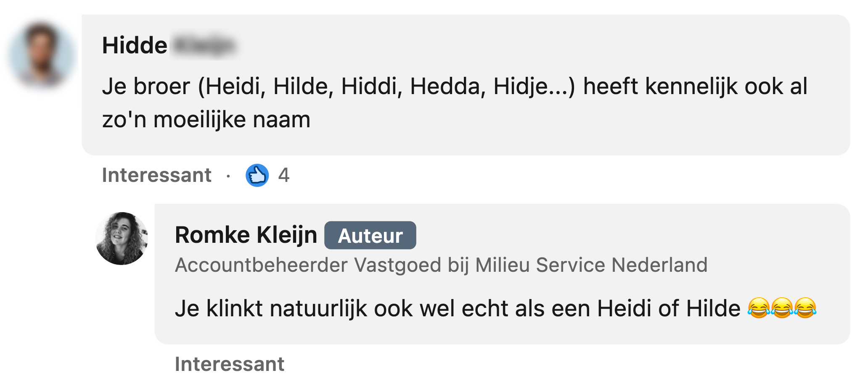Click "heeft kennelijk ook al" in Hidde's comment
The image size is (868, 381).
click(x=695, y=87)
